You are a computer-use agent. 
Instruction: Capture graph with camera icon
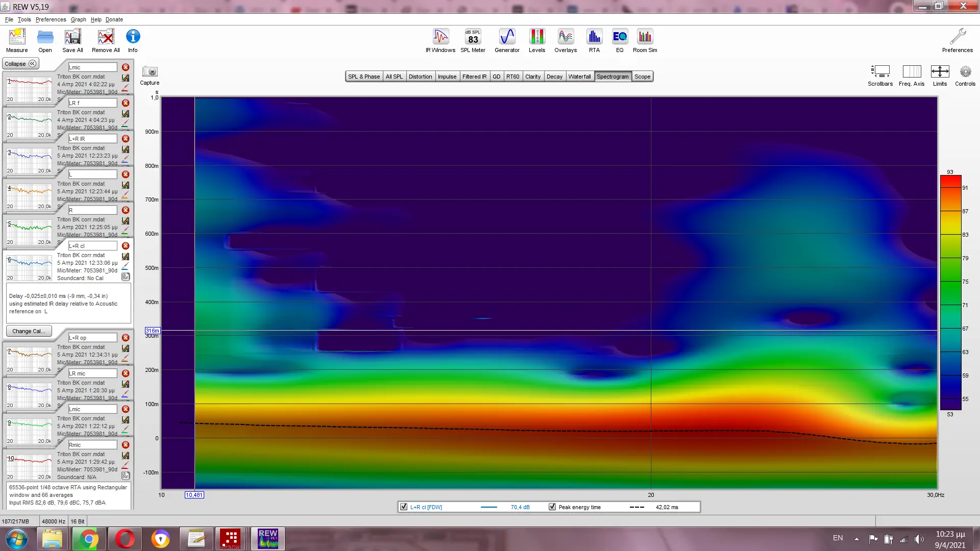(150, 72)
